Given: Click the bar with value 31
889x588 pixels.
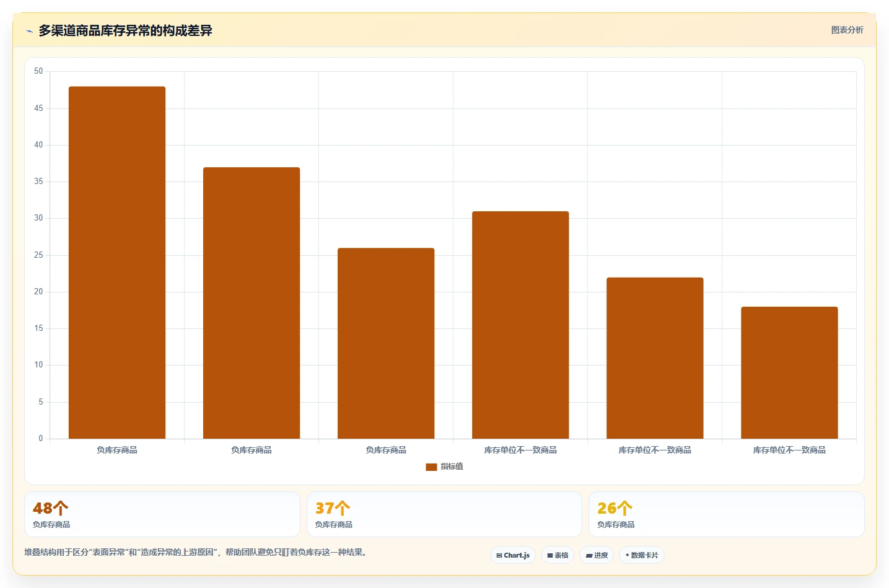Looking at the screenshot, I should click(x=520, y=325).
